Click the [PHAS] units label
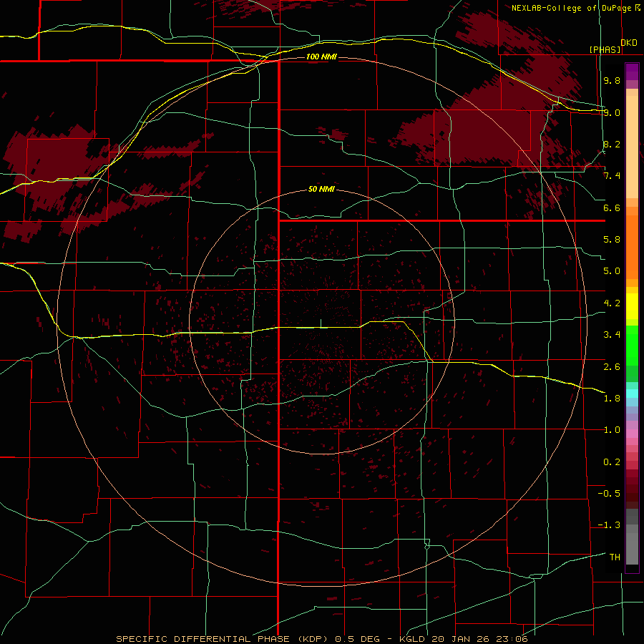Viewport: 644px width, 644px height. click(x=605, y=49)
